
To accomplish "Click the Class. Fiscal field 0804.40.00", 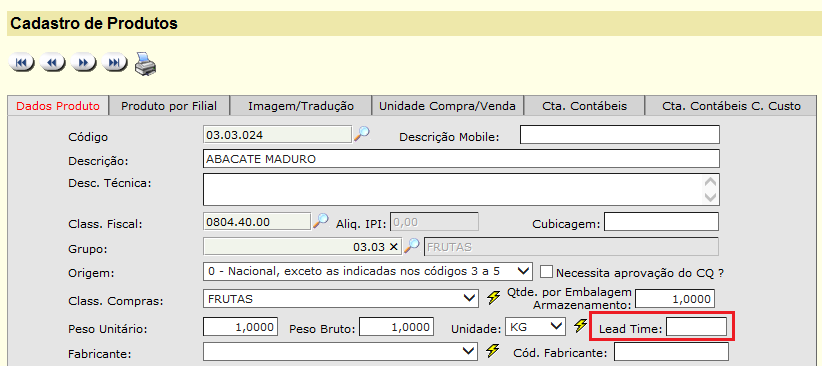I will 257,222.
